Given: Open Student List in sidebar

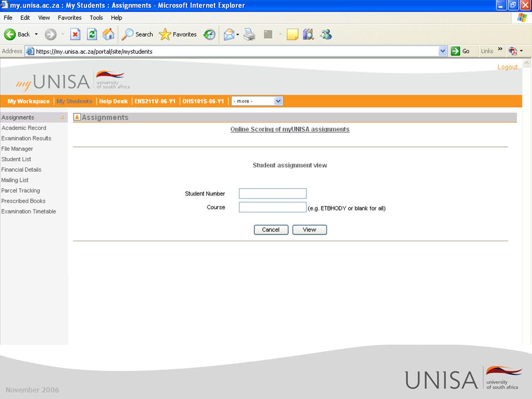Looking at the screenshot, I should (x=16, y=159).
